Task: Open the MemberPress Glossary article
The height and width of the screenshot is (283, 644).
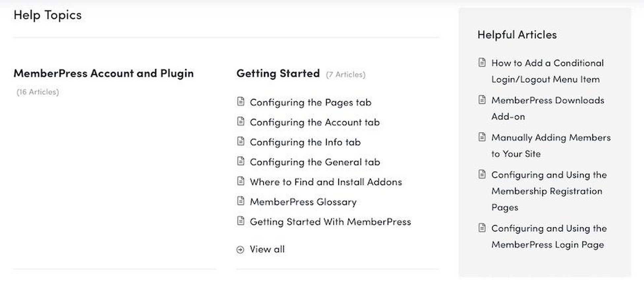Action: [303, 202]
